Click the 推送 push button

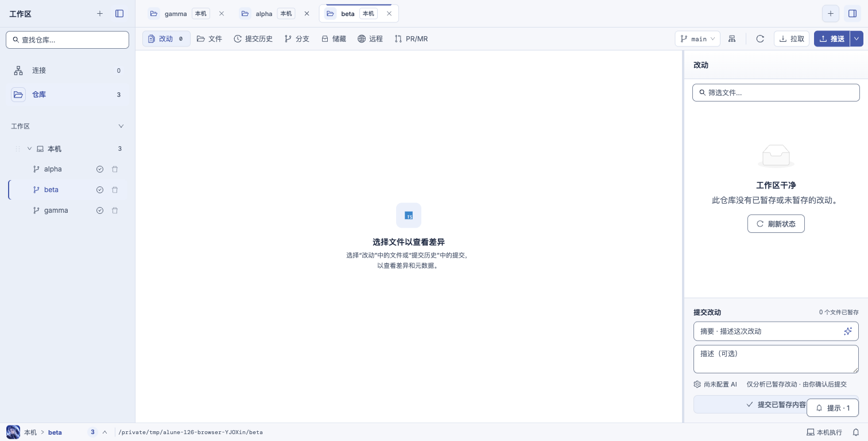(x=832, y=39)
